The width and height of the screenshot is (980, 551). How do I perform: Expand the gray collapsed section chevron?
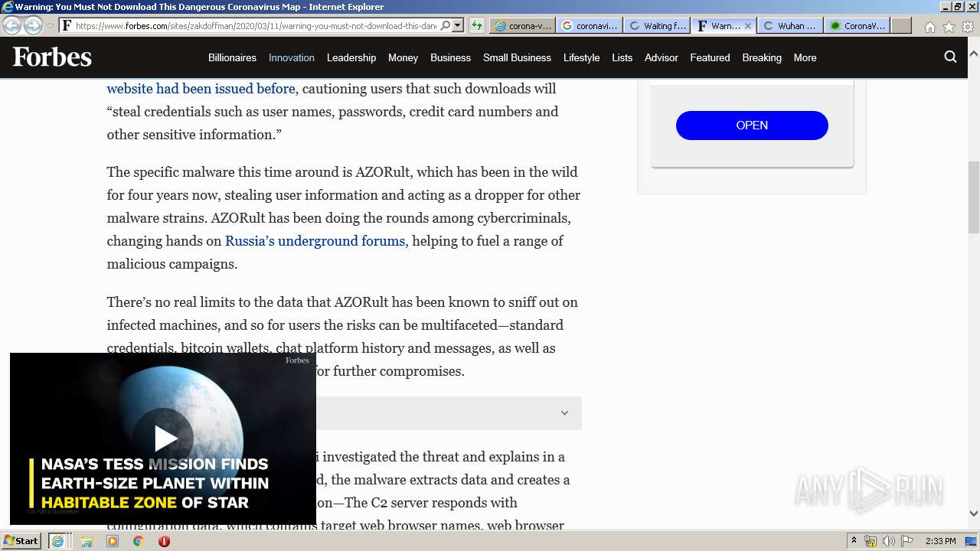coord(564,413)
